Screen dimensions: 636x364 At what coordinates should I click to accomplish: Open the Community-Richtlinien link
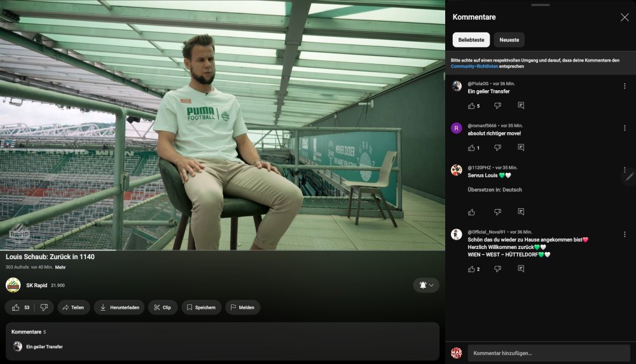click(474, 67)
